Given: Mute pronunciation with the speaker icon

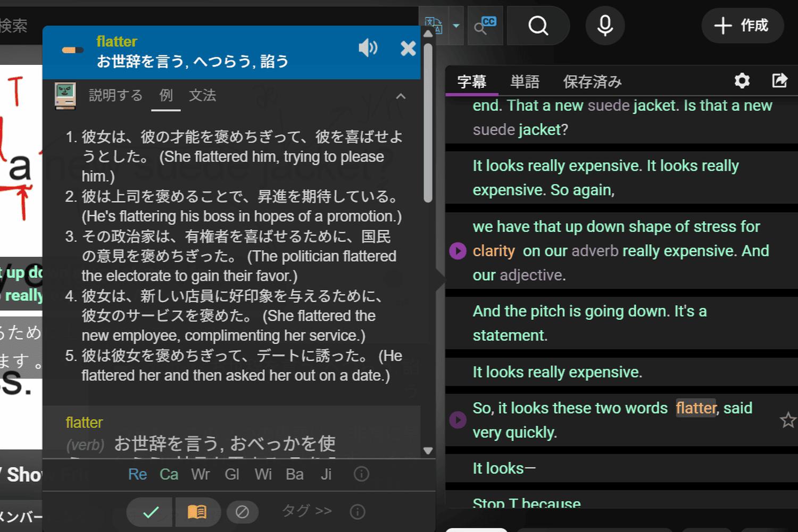Looking at the screenshot, I should pos(368,48).
